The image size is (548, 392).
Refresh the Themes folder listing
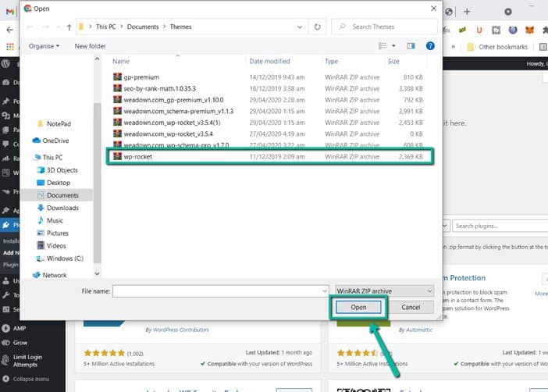coord(317,27)
